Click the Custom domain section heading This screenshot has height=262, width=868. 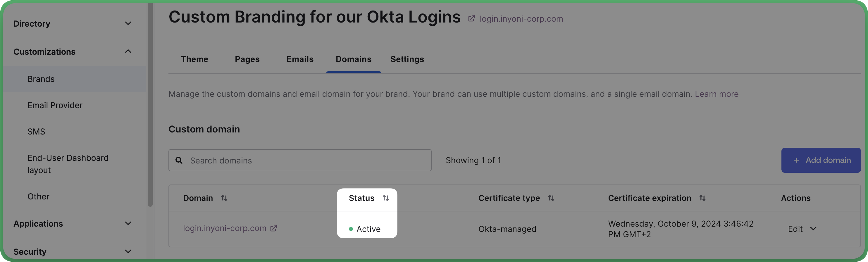204,129
